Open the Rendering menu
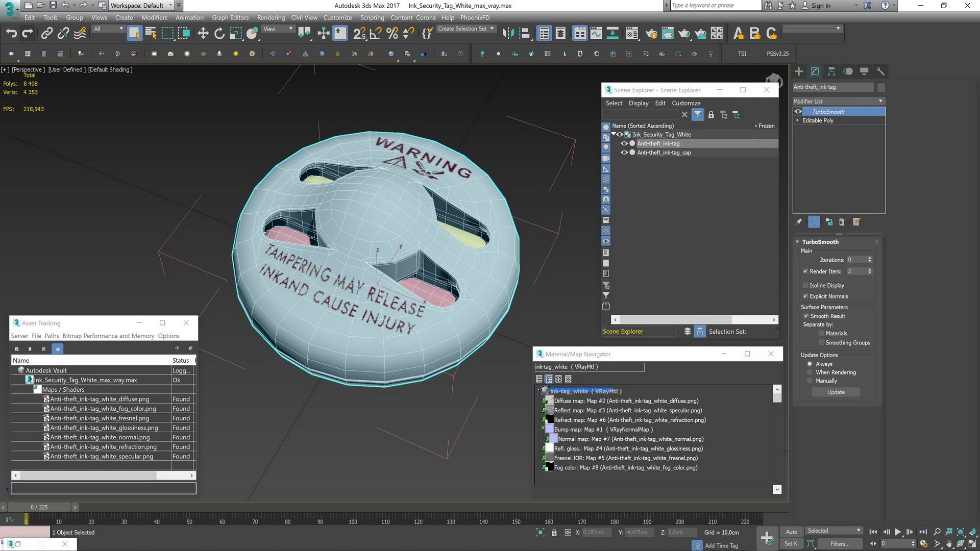The width and height of the screenshot is (980, 551). pyautogui.click(x=271, y=17)
